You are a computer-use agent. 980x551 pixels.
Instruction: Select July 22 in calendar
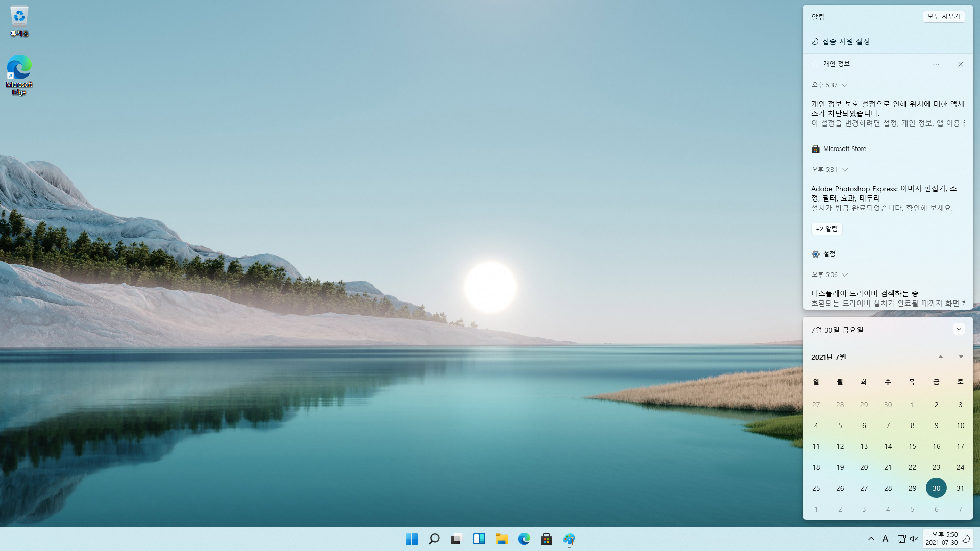pos(912,467)
